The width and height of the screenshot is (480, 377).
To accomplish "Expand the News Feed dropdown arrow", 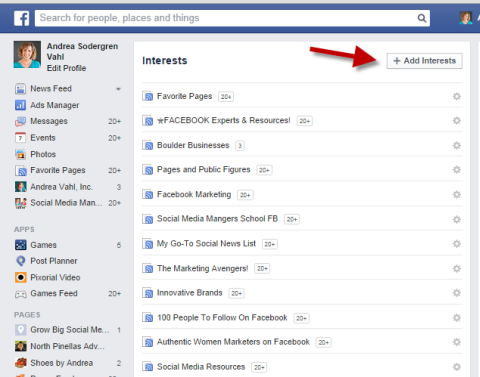I will pyautogui.click(x=118, y=89).
